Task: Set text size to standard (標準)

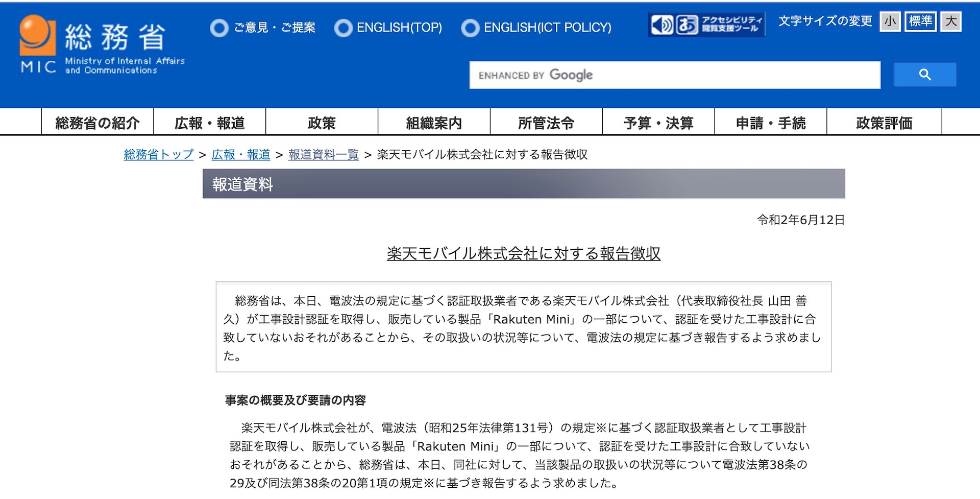Action: click(921, 21)
